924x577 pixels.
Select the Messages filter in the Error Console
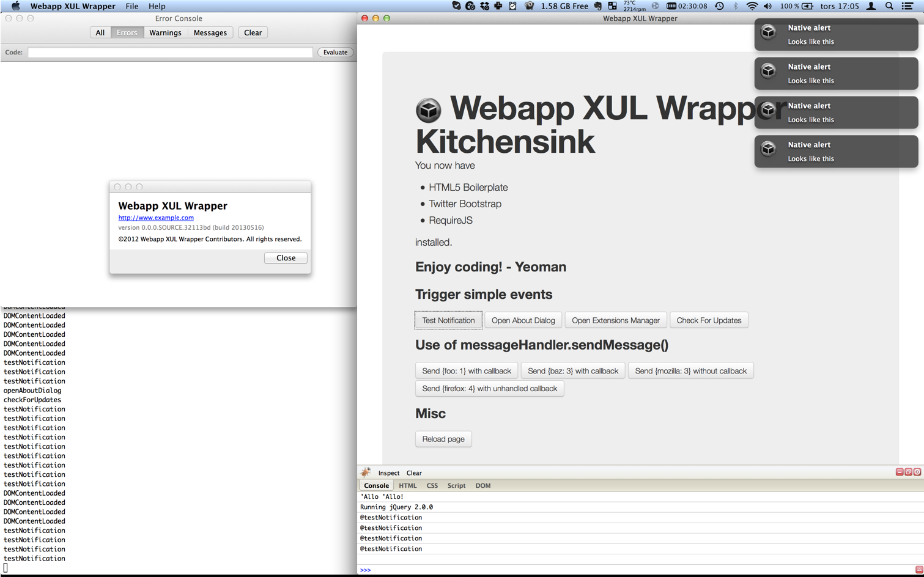tap(210, 32)
